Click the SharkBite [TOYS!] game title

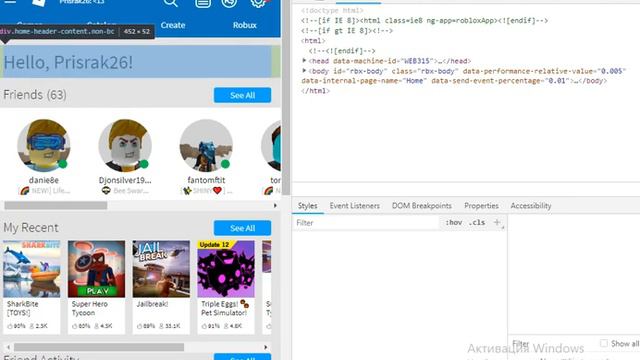pyautogui.click(x=22, y=308)
